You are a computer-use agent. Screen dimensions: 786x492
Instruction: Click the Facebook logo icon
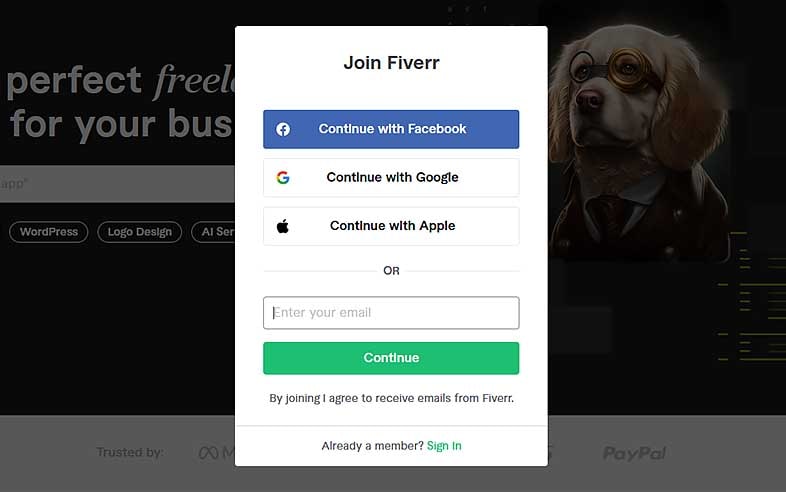point(283,129)
